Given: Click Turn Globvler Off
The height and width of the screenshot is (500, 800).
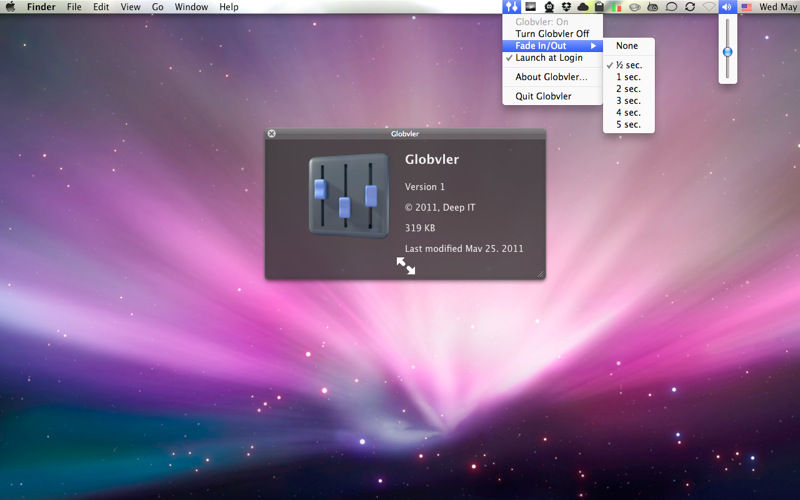Looking at the screenshot, I should 553,34.
